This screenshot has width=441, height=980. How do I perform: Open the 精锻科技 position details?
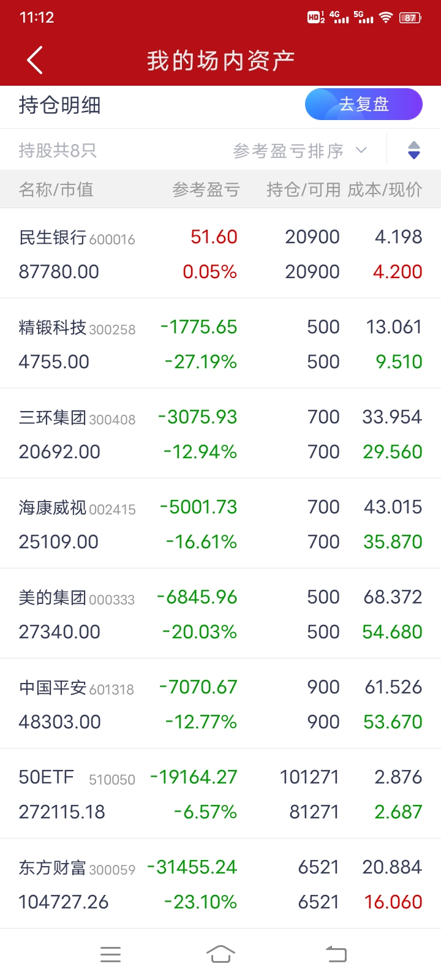221,344
